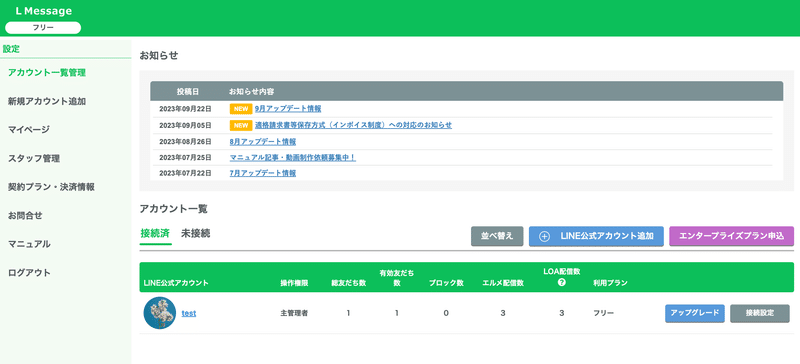This screenshot has height=364, width=800.
Task: Click the フリー plan badge in header
Action: click(43, 28)
